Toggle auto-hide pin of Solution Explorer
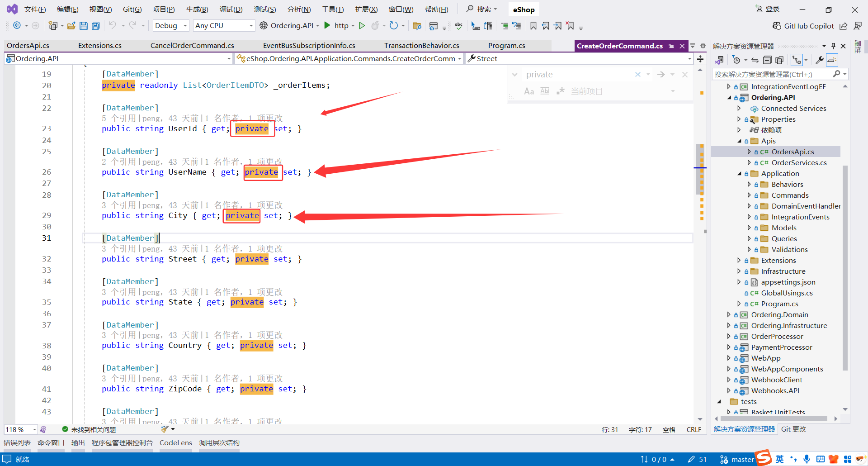868x466 pixels. click(x=833, y=46)
